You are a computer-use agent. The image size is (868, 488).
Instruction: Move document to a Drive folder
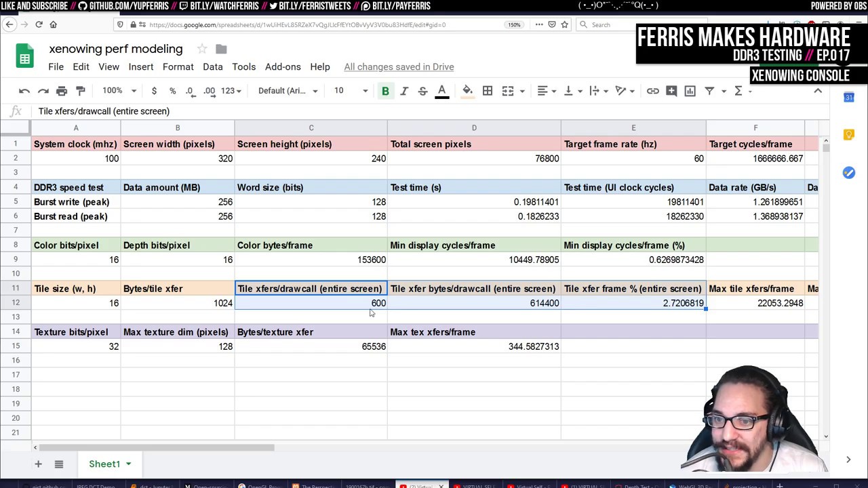coord(221,49)
